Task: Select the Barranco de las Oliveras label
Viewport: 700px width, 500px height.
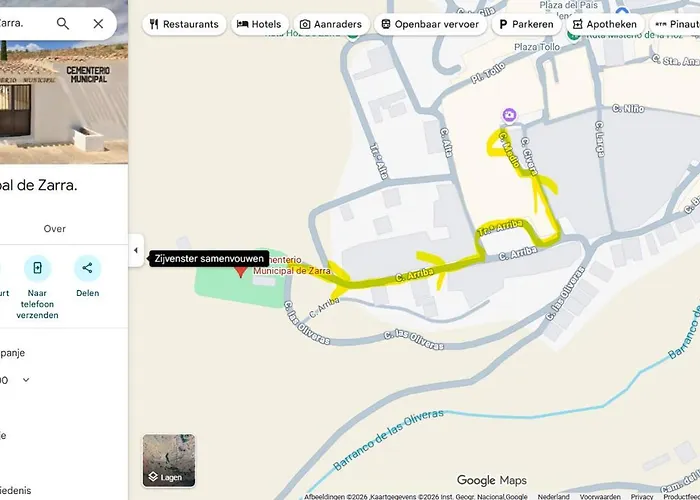Action: [388, 439]
